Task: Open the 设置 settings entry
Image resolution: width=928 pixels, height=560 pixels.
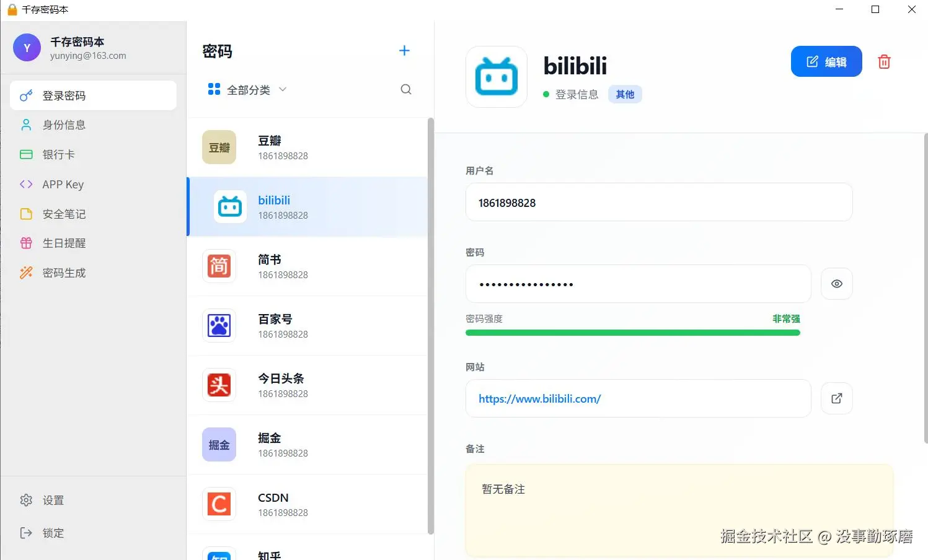Action: [x=53, y=500]
